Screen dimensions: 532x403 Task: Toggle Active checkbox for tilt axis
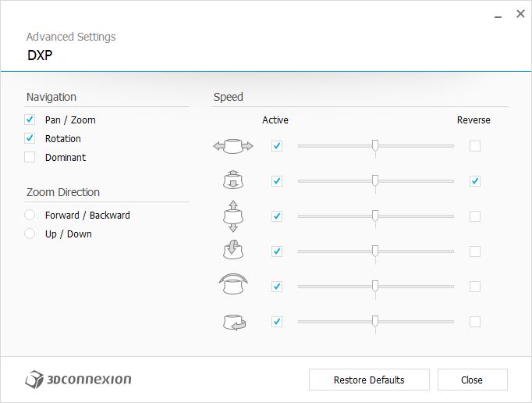tap(277, 251)
